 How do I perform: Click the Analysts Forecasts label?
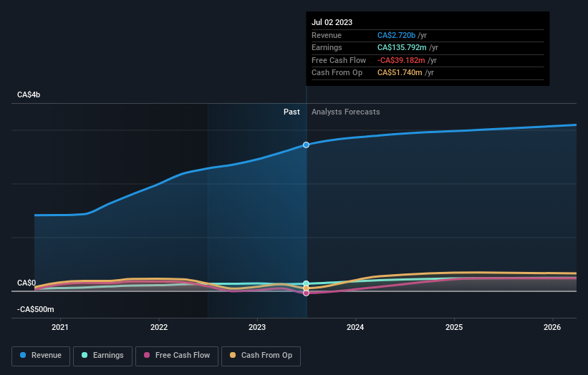click(346, 112)
